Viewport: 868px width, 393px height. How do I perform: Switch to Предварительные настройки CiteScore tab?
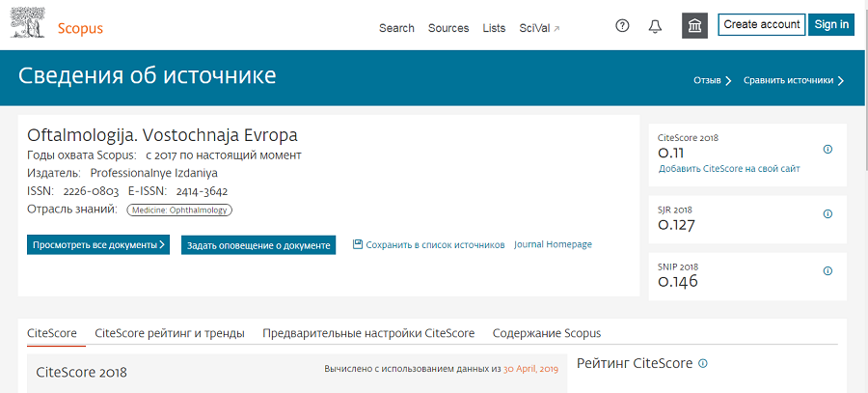pyautogui.click(x=368, y=334)
